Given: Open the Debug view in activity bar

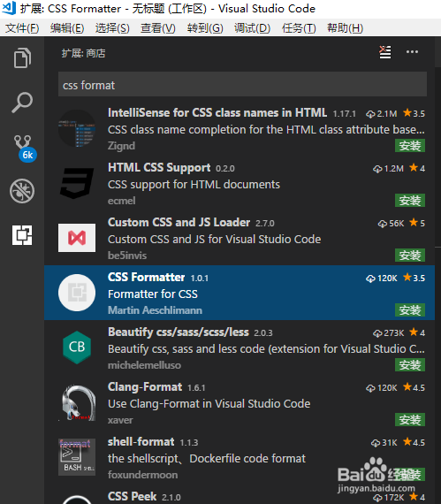Looking at the screenshot, I should pos(22,191).
